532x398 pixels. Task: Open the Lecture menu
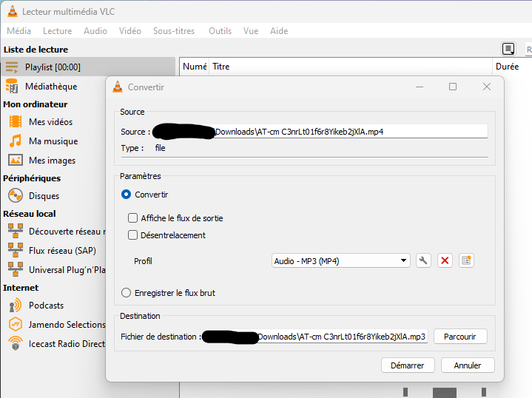pos(57,31)
